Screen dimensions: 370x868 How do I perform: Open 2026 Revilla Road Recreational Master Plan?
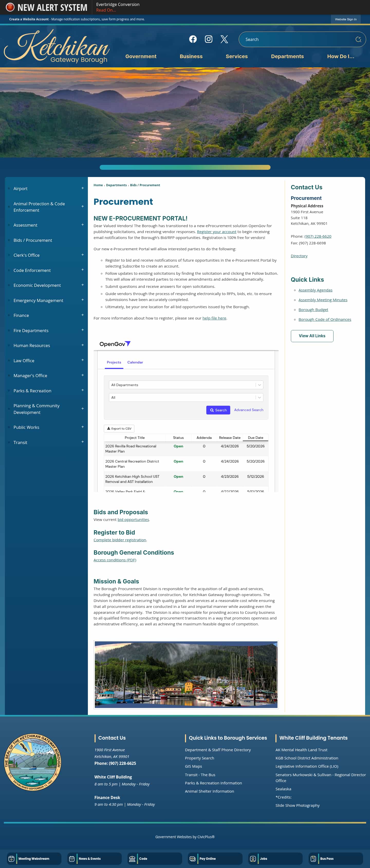click(x=131, y=448)
